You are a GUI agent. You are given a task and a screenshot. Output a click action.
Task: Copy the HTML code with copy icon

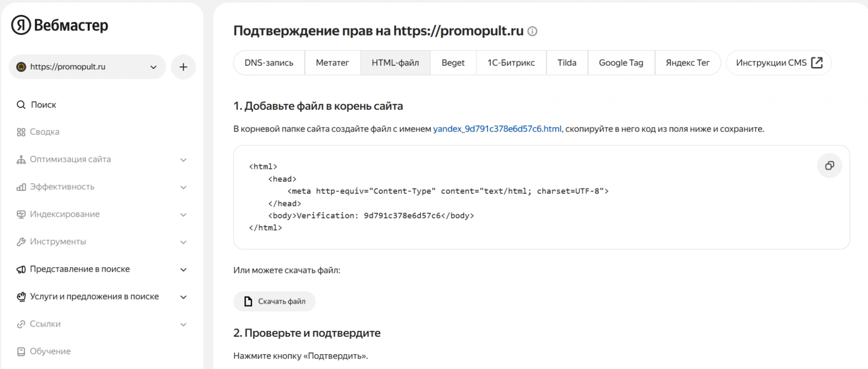tap(829, 165)
